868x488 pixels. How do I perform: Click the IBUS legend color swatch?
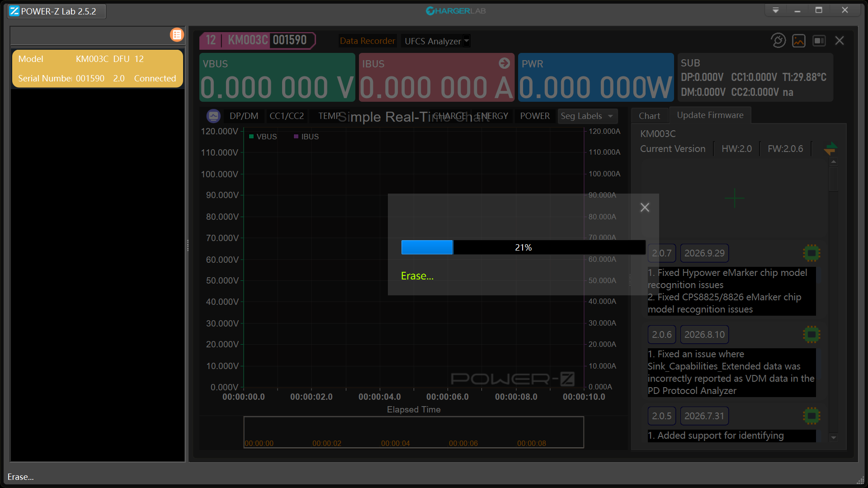tap(296, 137)
